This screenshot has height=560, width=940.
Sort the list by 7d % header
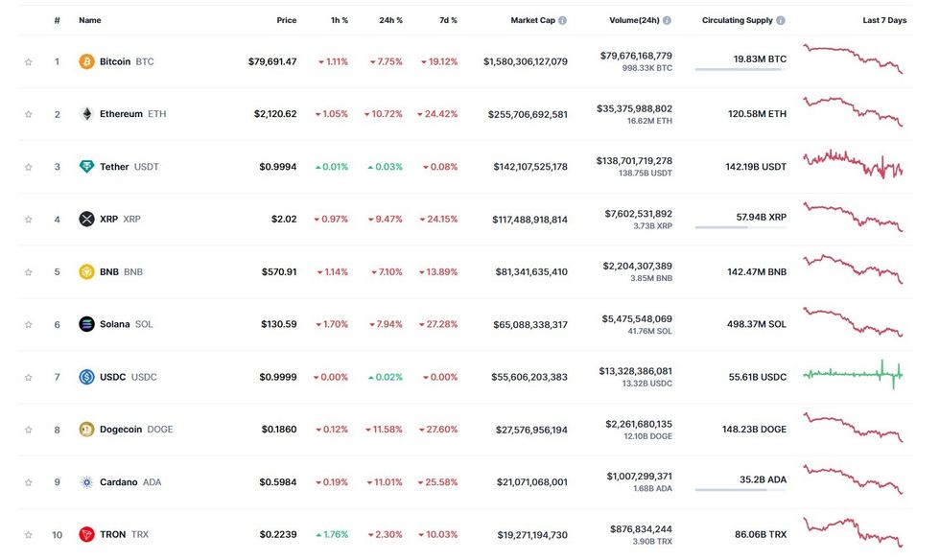point(447,20)
